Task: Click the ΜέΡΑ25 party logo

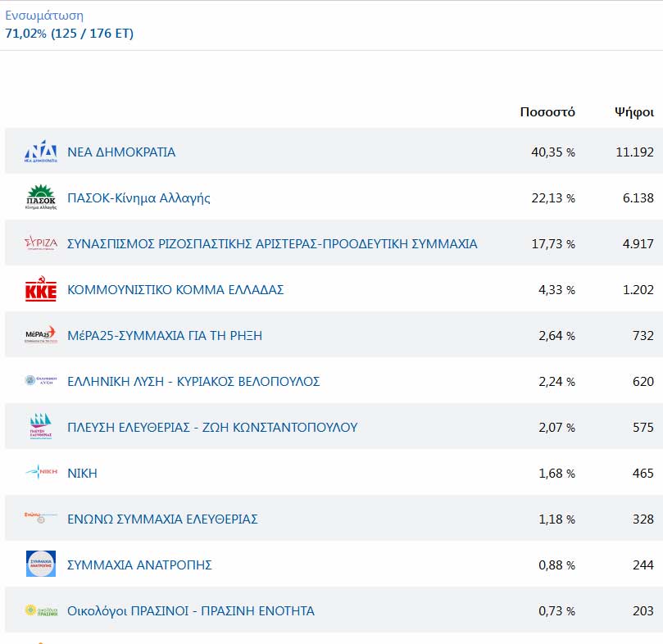Action: (41, 334)
